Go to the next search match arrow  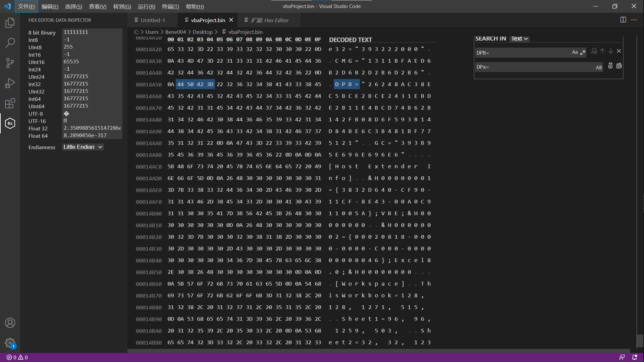(x=611, y=51)
